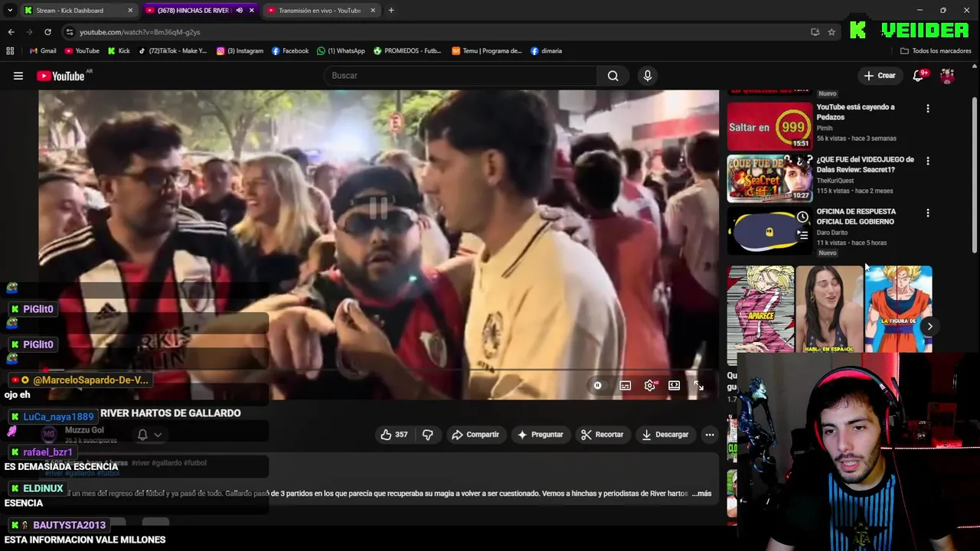
Task: Open the Instagram bookmark
Action: pyautogui.click(x=240, y=51)
